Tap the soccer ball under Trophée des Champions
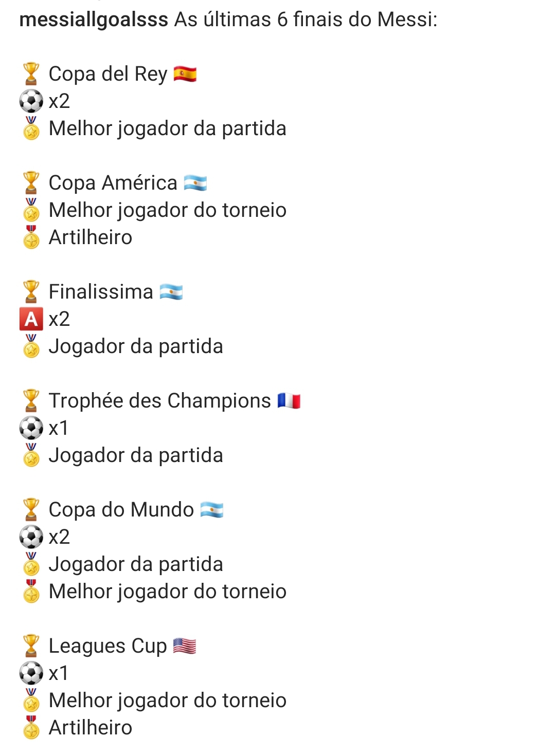 coord(31,428)
